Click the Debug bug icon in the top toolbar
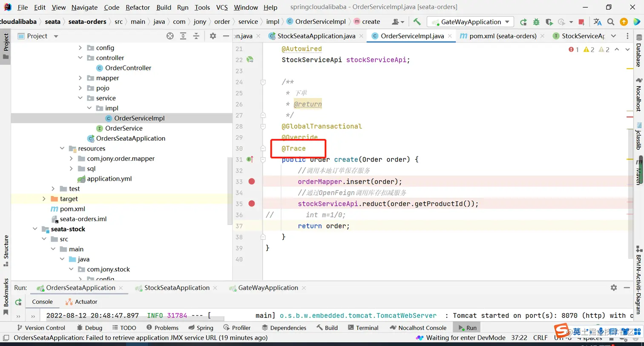 (x=536, y=22)
